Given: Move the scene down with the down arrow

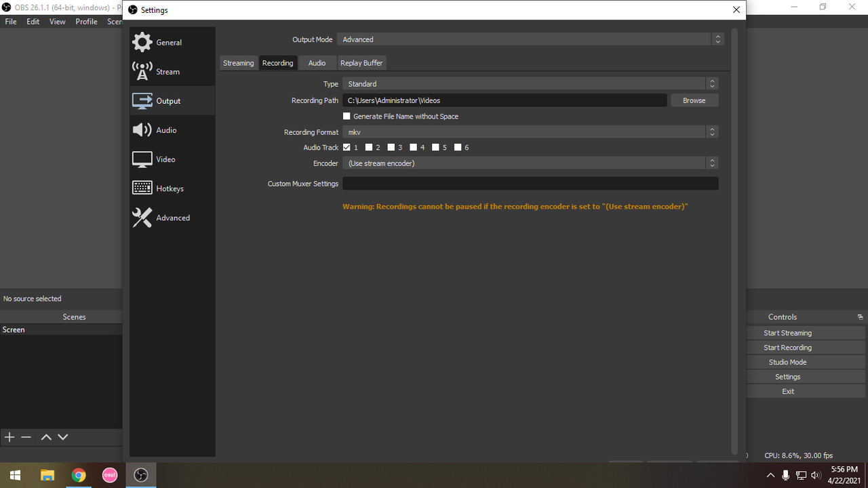Looking at the screenshot, I should click(63, 437).
